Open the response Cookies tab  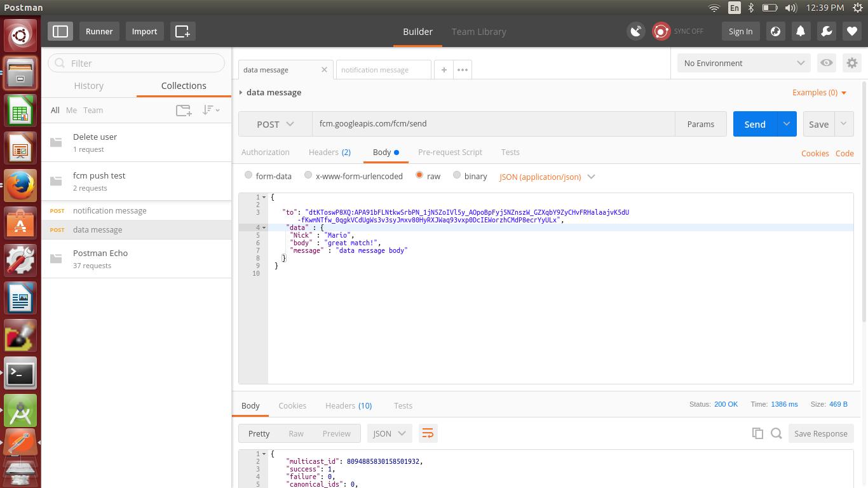tap(292, 405)
